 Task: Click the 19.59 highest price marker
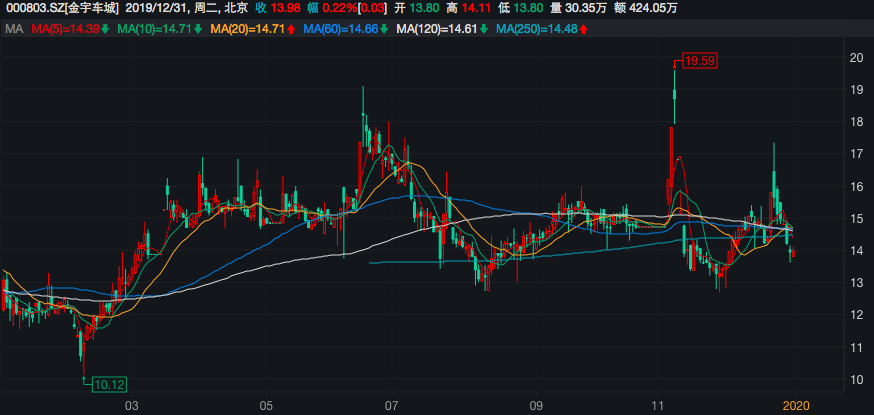[x=699, y=60]
